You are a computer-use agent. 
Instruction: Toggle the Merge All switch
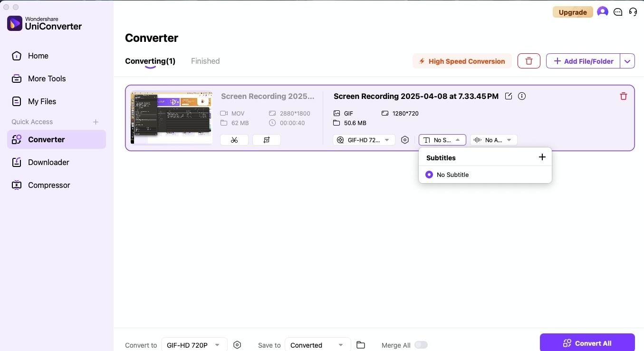421,345
